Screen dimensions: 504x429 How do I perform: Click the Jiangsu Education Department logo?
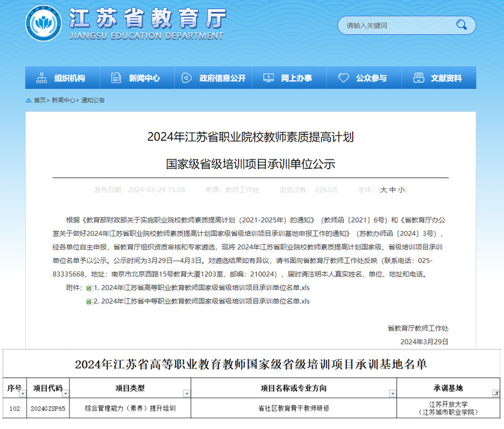(44, 23)
